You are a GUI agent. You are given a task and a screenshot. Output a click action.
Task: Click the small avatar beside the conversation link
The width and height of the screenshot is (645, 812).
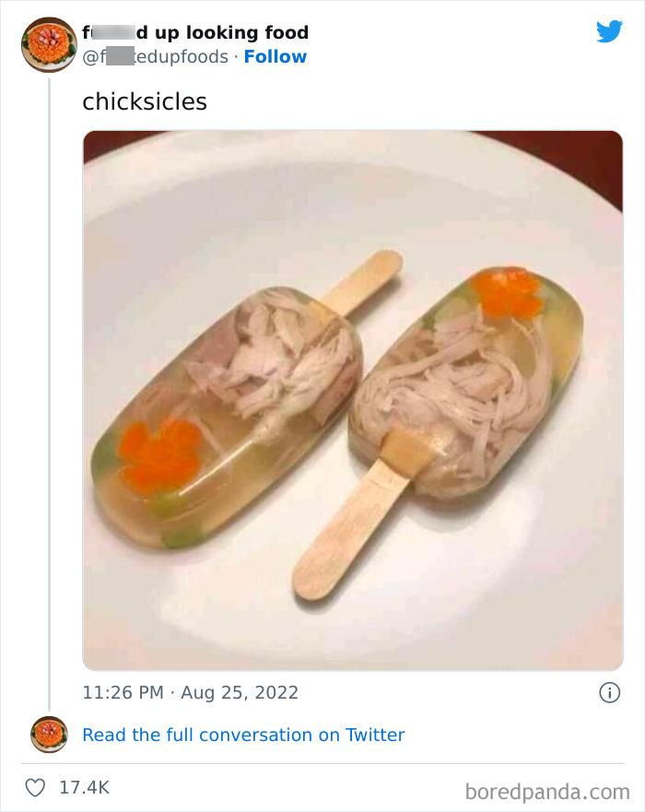(x=49, y=735)
